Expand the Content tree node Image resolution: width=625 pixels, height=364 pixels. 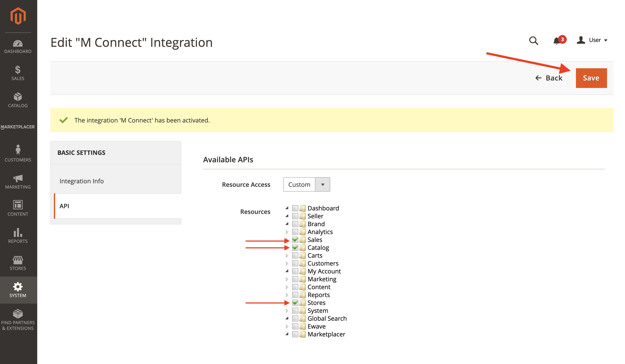pyautogui.click(x=287, y=287)
